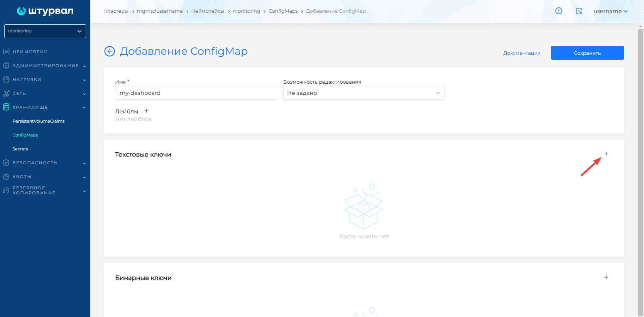Expand the Администрирование menu
The height and width of the screenshot is (317, 644).
point(45,66)
